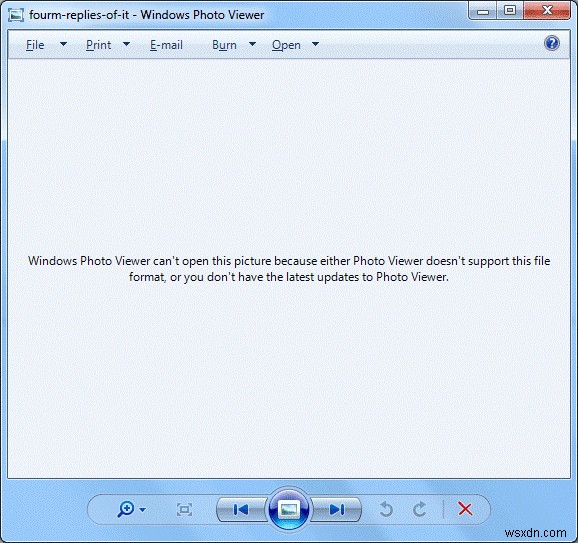The image size is (578, 543).
Task: Delete the picture with the red X
Action: (x=465, y=509)
